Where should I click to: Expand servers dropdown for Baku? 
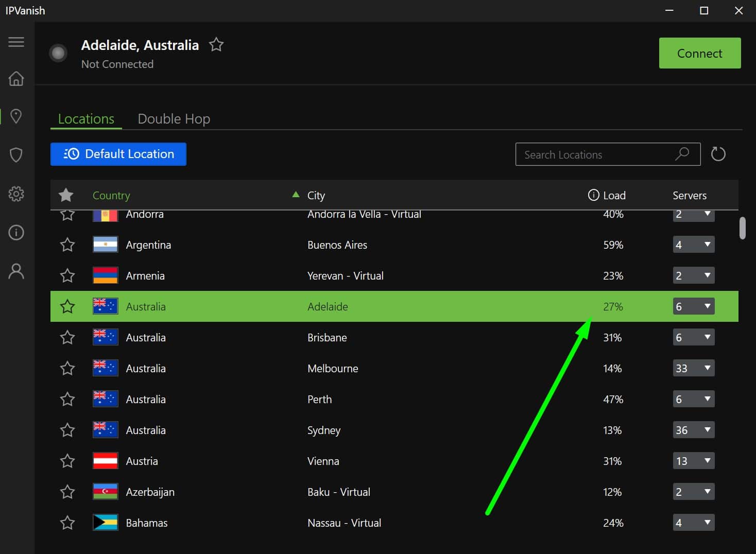click(694, 492)
